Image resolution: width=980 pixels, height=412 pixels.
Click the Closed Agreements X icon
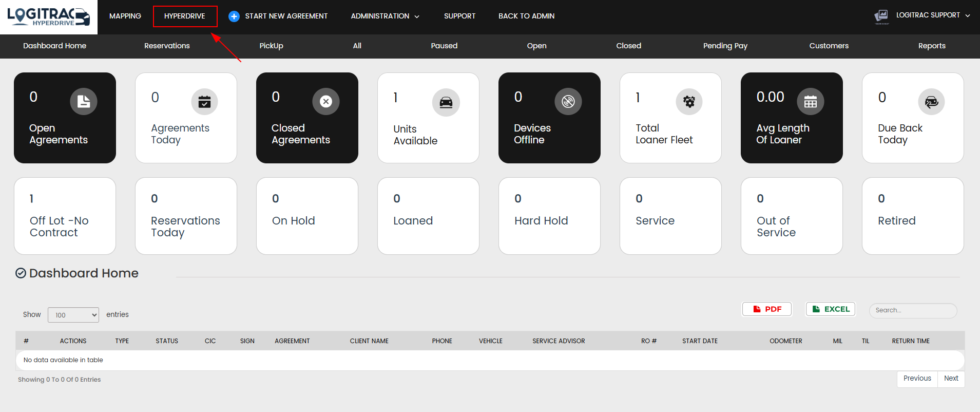pos(325,102)
